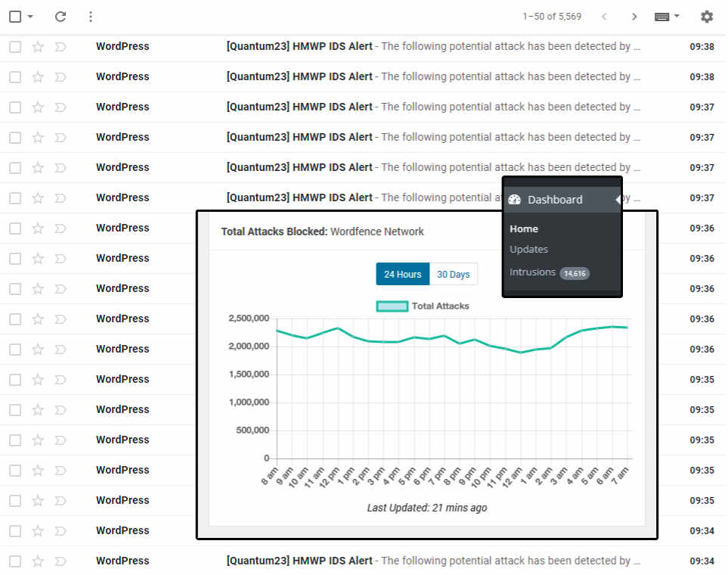Mark the third 09:35 email as important

point(60,440)
